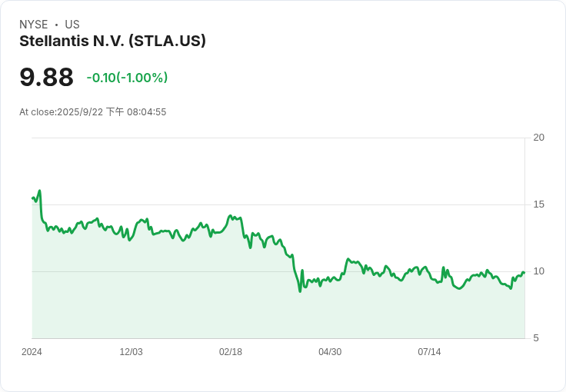566x392 pixels.
Task: Click the 04/30 date label
Action: (330, 352)
